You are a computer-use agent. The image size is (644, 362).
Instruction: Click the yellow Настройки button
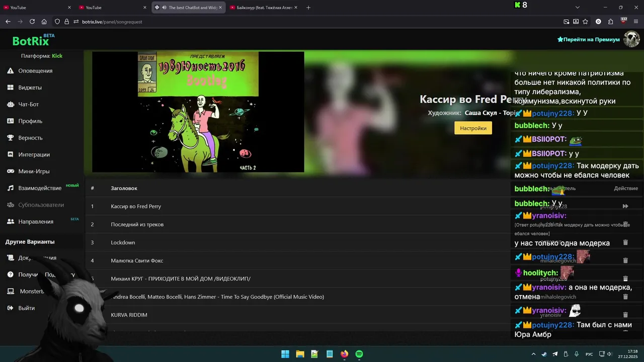click(473, 128)
